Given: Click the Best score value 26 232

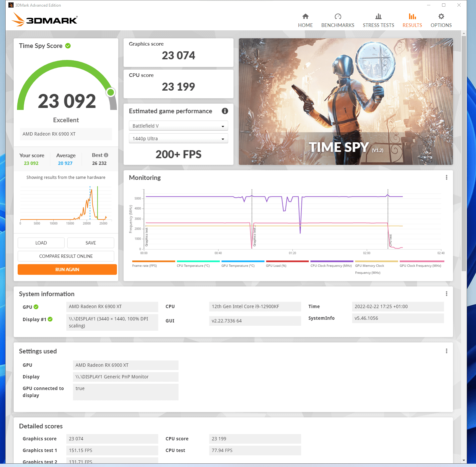Looking at the screenshot, I should coord(99,163).
